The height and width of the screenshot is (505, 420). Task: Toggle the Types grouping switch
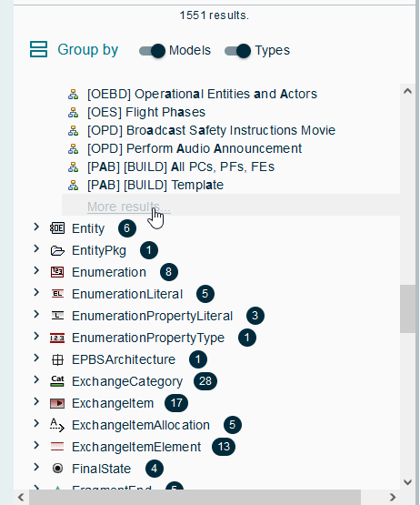tap(238, 51)
